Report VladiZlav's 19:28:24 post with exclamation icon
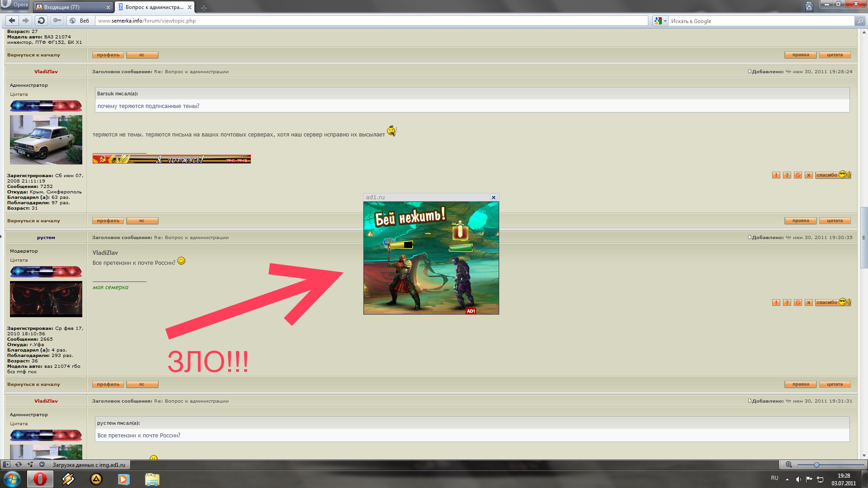 776,175
